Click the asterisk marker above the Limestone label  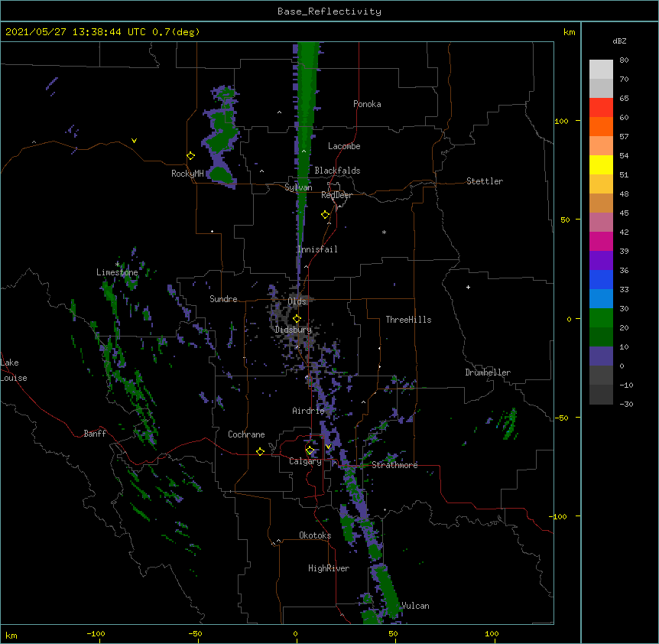(117, 265)
